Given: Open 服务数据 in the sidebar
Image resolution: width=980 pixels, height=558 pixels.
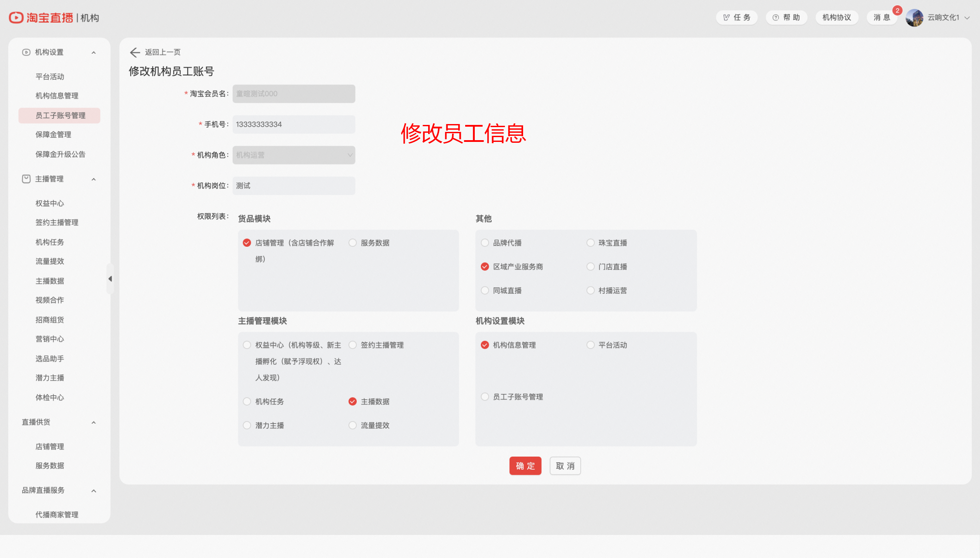Looking at the screenshot, I should pyautogui.click(x=50, y=466).
